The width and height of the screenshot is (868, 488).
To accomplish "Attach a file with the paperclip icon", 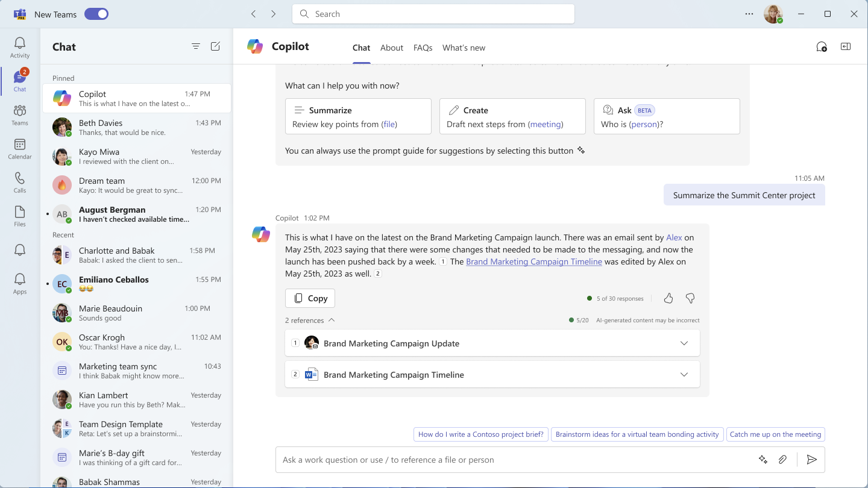I will pyautogui.click(x=782, y=459).
